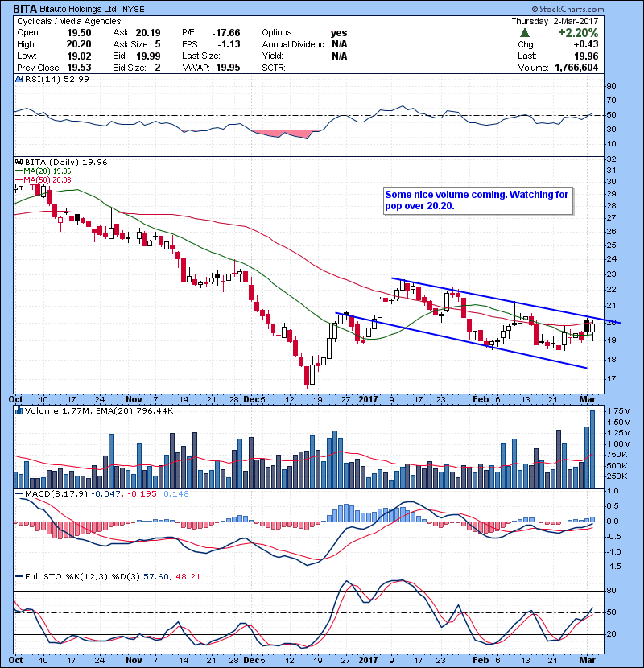Click the volume bars icon beside Volume label

click(x=19, y=410)
